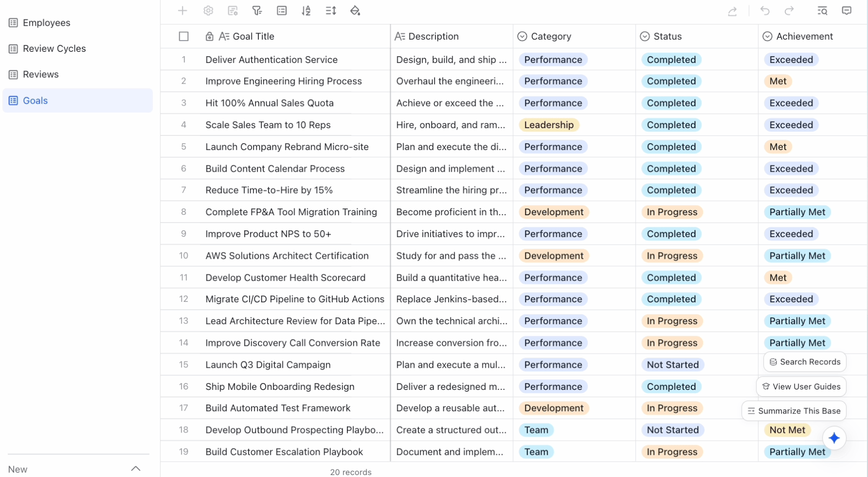This screenshot has width=868, height=477.
Task: Open Not Started status for Launch Q3 Digital Campaign
Action: click(673, 365)
